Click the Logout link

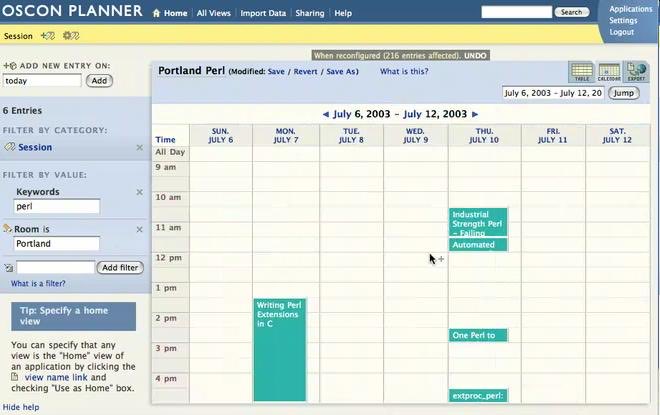621,32
